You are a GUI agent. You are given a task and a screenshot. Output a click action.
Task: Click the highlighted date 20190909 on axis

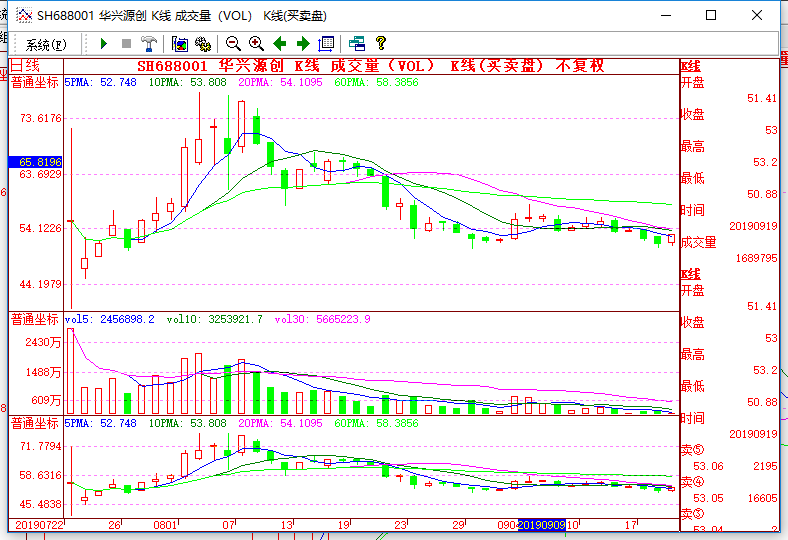(x=542, y=525)
